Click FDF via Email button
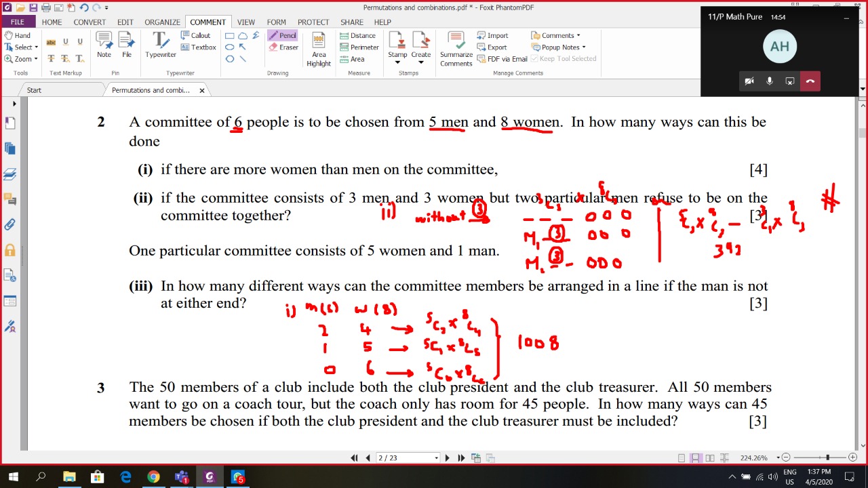Viewport: 868px width, 488px height. click(x=502, y=59)
